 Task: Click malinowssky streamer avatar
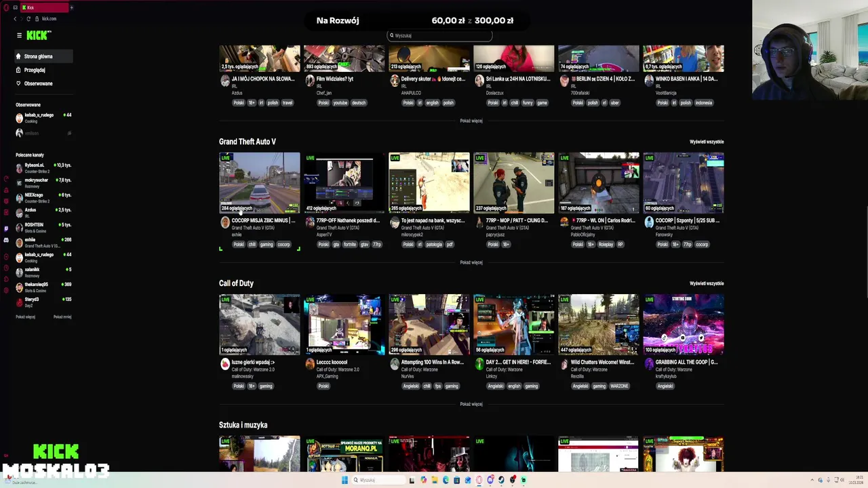click(x=225, y=364)
